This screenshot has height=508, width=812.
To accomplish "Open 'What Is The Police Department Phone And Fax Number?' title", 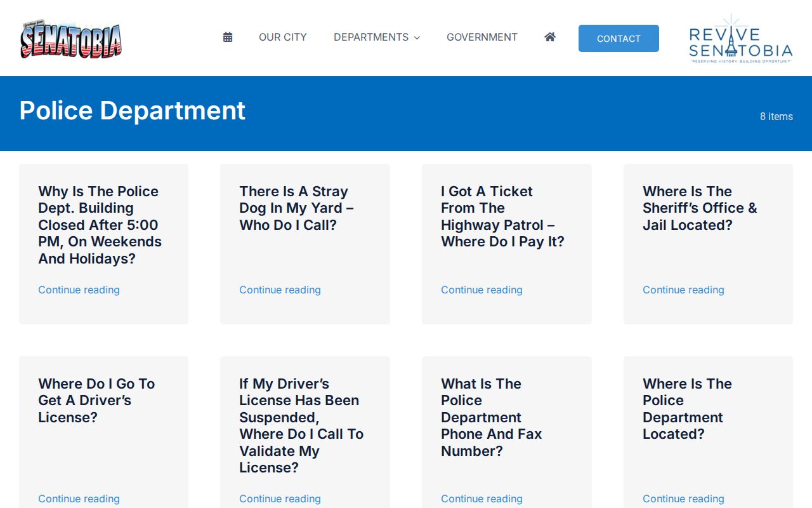I will coord(492,417).
